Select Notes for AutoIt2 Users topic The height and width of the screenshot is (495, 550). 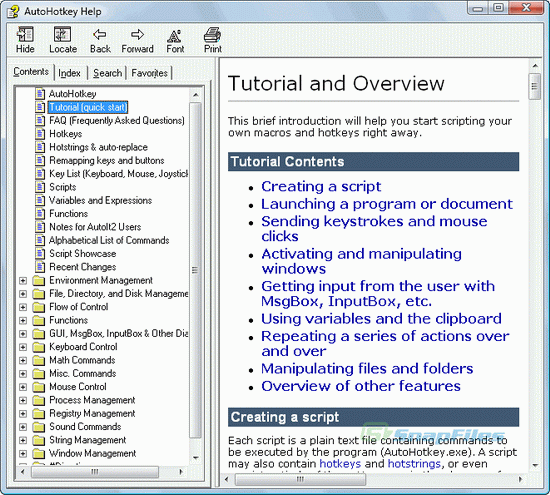95,227
